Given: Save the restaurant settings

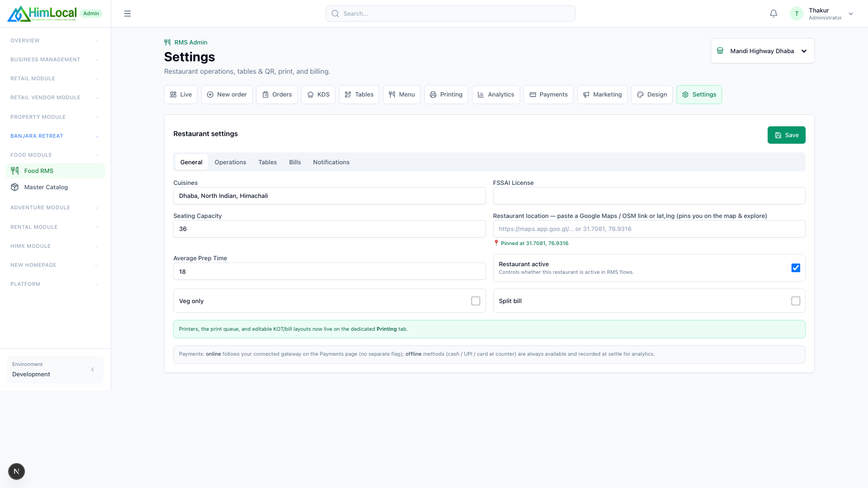Looking at the screenshot, I should tap(786, 135).
